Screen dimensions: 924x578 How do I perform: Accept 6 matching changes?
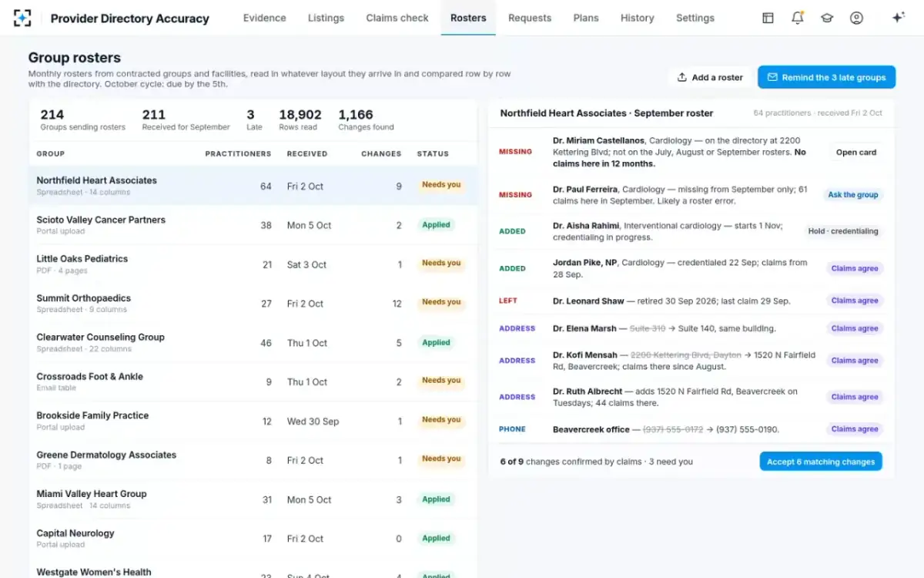pos(821,462)
